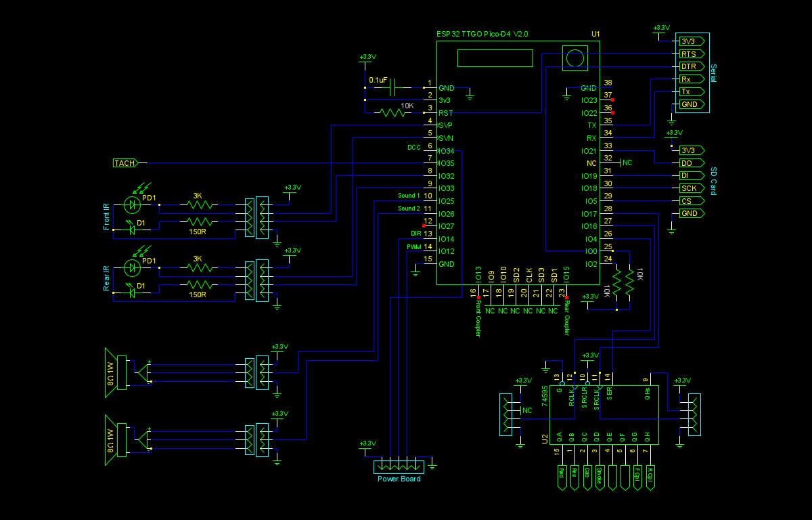Click the TACH input port label

(x=125, y=163)
